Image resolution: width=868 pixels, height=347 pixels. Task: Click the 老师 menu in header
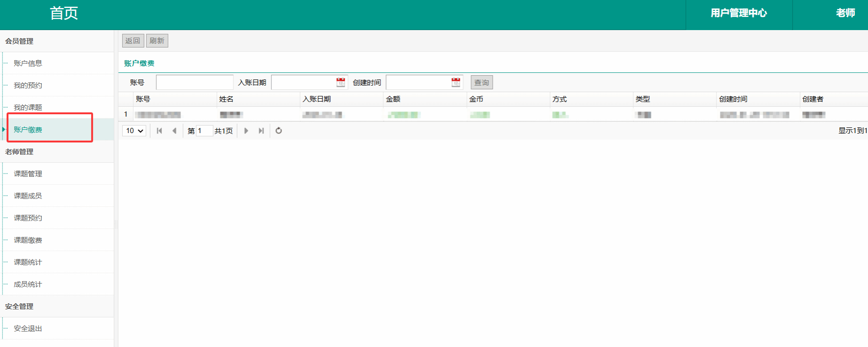845,13
